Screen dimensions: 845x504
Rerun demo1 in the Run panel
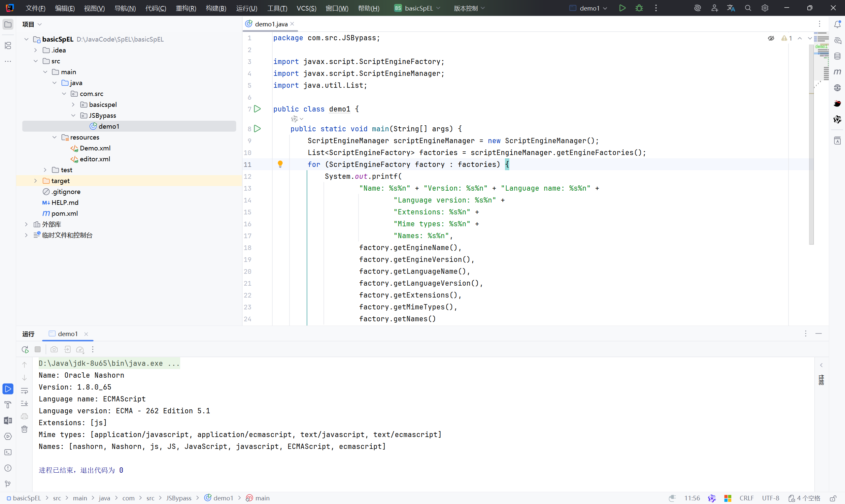click(25, 349)
